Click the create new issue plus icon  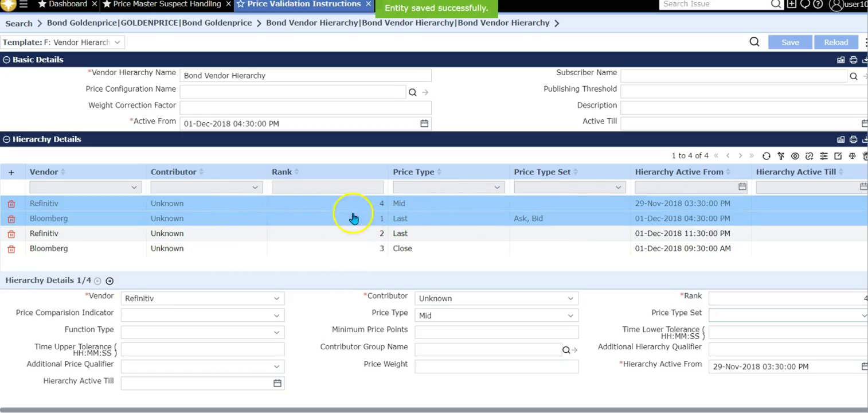(x=792, y=4)
